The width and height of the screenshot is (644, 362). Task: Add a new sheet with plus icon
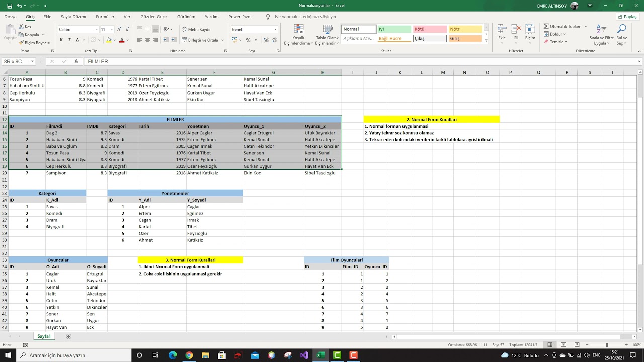click(69, 336)
